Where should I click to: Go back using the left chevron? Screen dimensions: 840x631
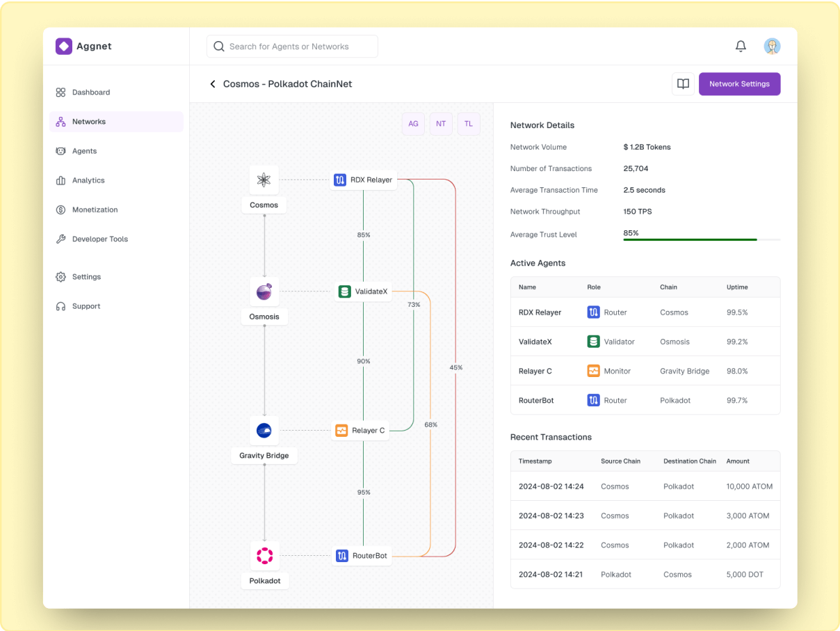tap(213, 84)
